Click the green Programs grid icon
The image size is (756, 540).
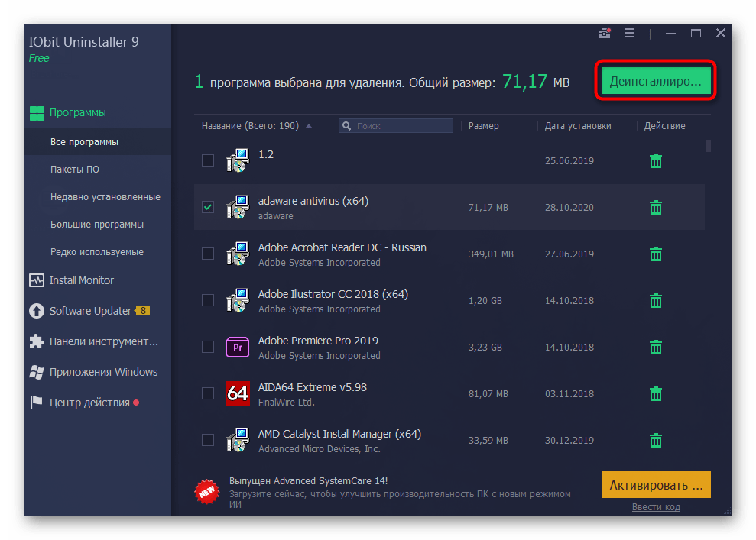coord(37,113)
